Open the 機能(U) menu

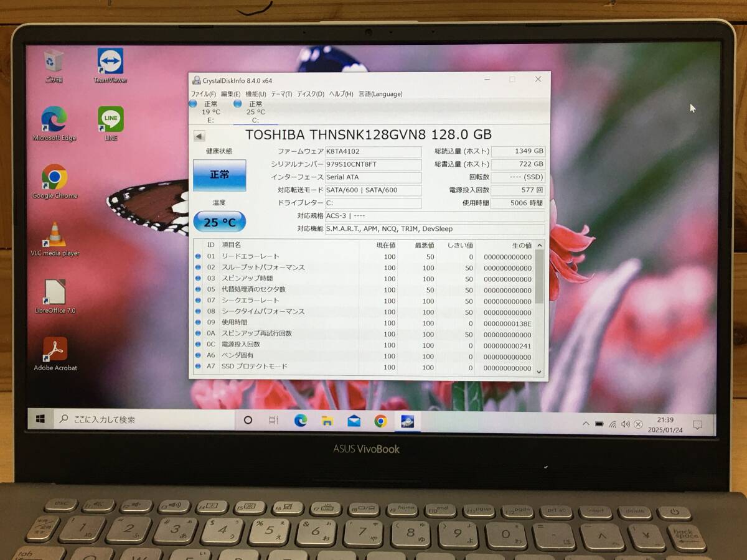pyautogui.click(x=255, y=94)
